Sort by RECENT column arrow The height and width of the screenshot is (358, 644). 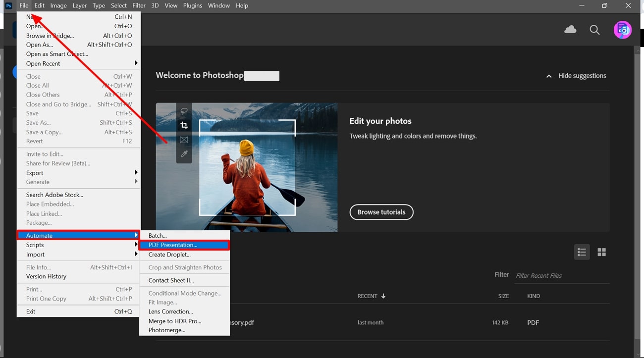pos(383,296)
